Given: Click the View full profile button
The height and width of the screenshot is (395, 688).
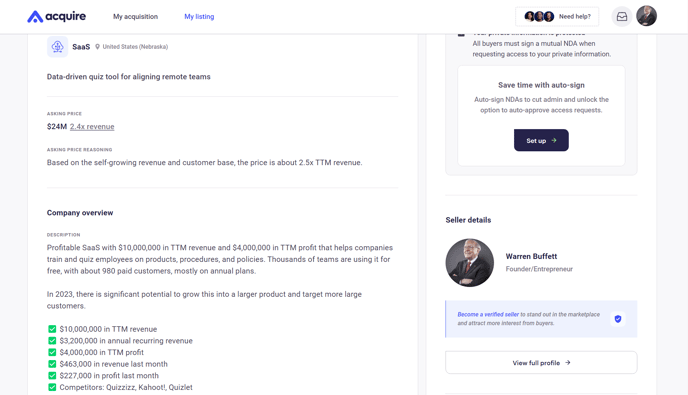Looking at the screenshot, I should click(x=541, y=363).
